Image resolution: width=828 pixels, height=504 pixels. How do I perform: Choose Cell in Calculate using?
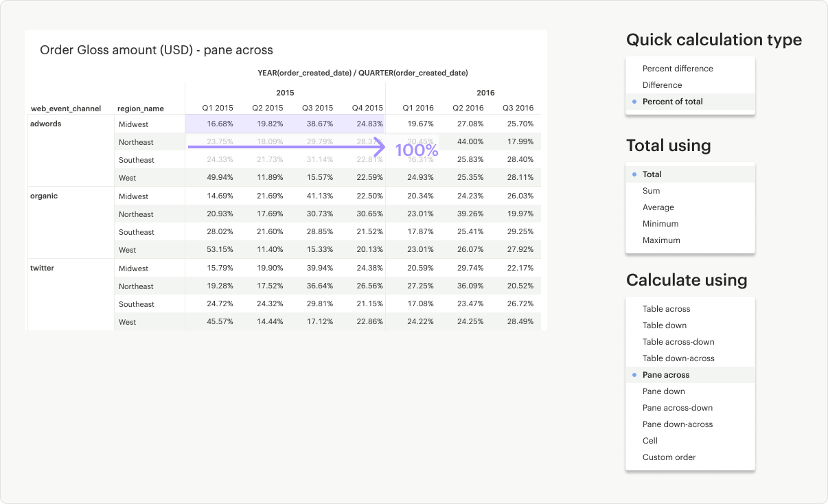click(x=649, y=441)
